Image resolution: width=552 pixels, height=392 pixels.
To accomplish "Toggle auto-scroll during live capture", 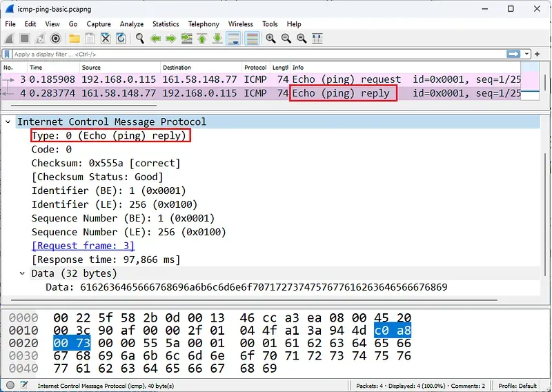I will point(234,39).
